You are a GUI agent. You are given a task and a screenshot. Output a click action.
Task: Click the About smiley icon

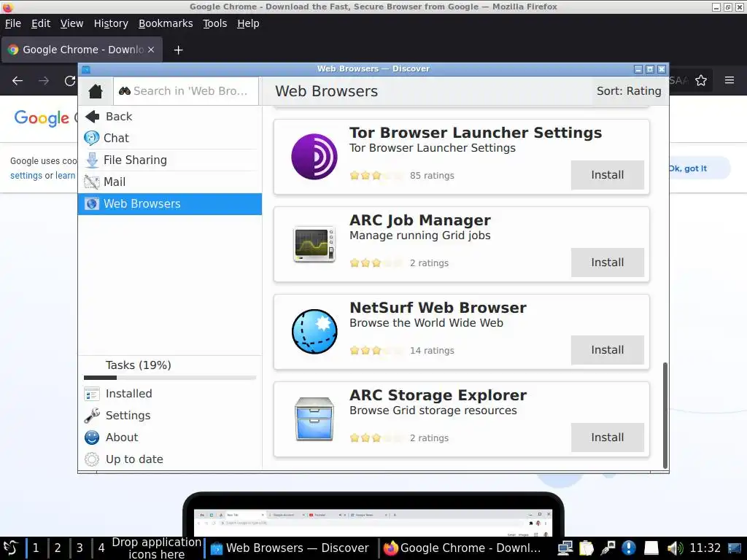91,437
